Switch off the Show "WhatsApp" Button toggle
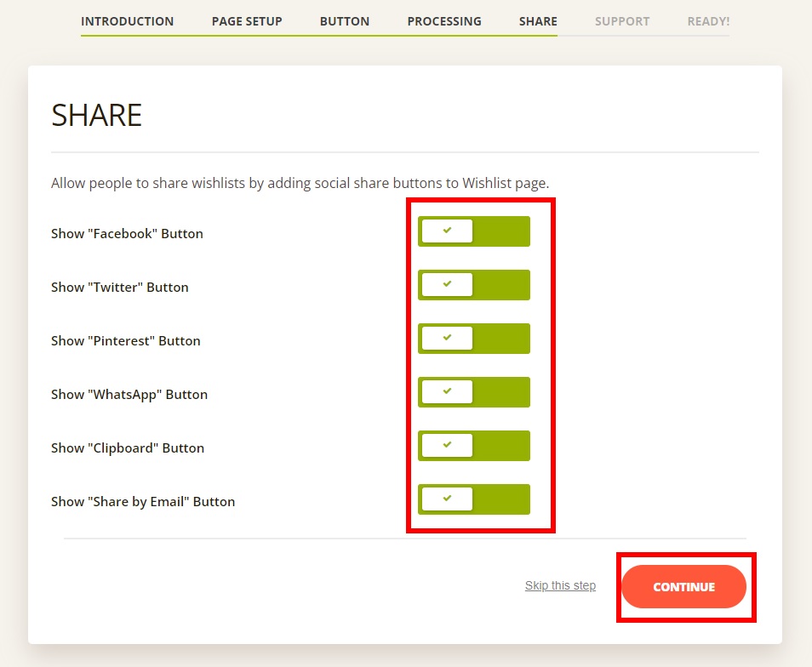 (474, 392)
